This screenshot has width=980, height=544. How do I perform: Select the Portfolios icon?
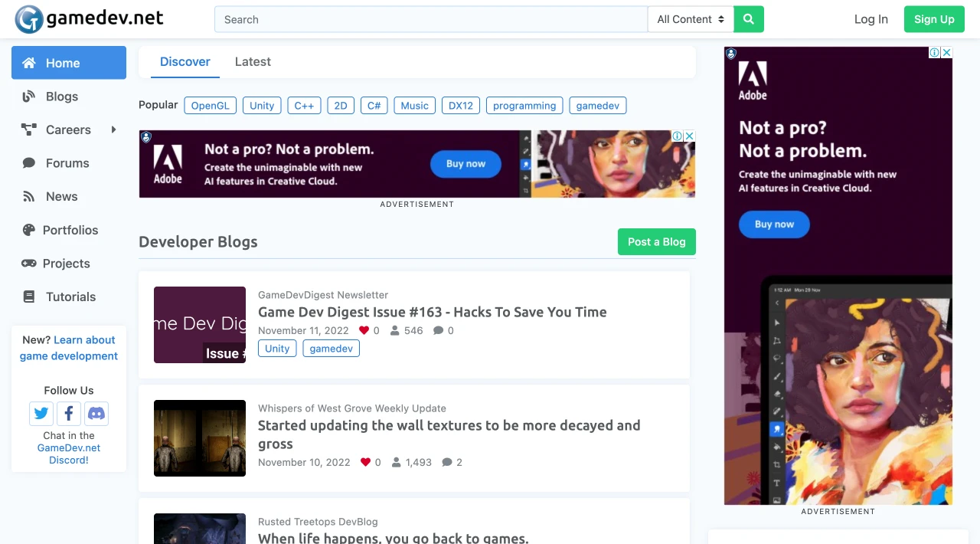[x=28, y=230]
